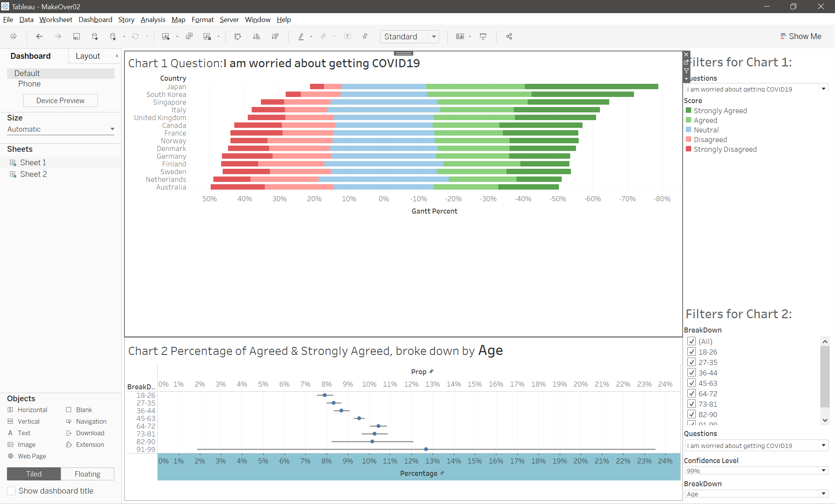This screenshot has height=504, width=835.
Task: Open the Size Automatic dropdown
Action: [112, 129]
